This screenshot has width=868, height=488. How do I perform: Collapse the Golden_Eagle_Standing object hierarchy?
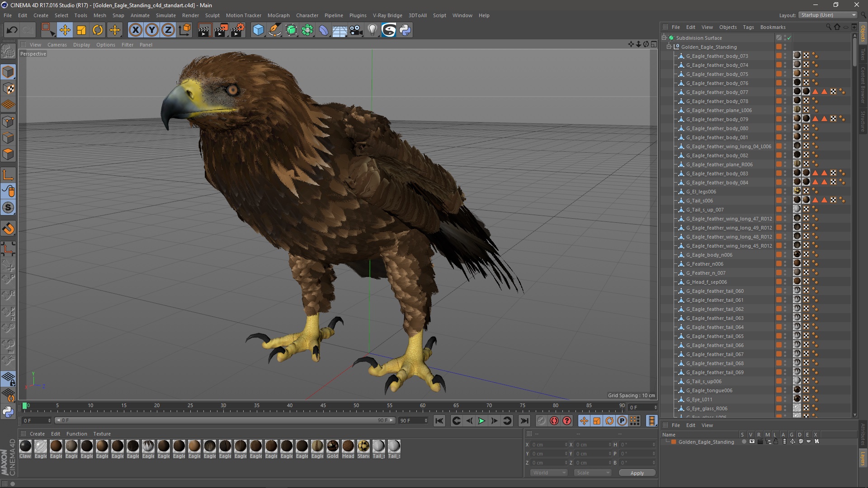(669, 47)
